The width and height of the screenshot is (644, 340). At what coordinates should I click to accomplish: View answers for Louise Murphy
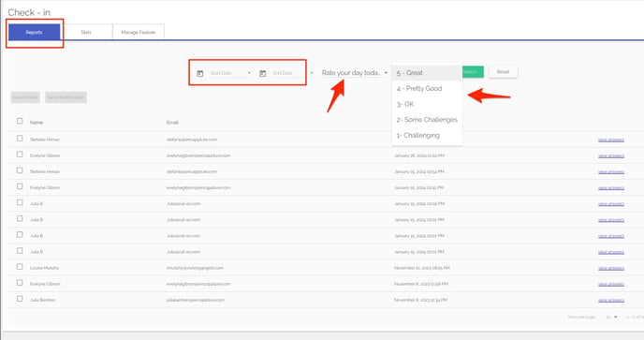tap(610, 268)
